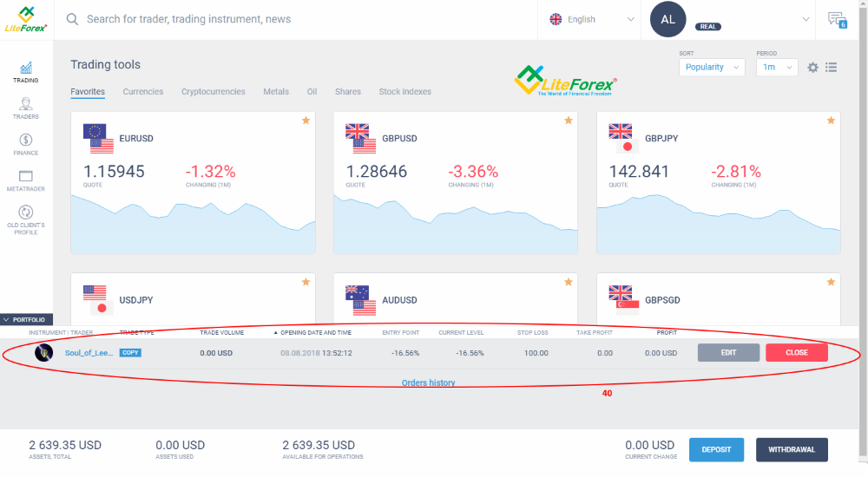This screenshot has height=477, width=868.
Task: Unfavorite EURUSD with its star
Action: [306, 121]
